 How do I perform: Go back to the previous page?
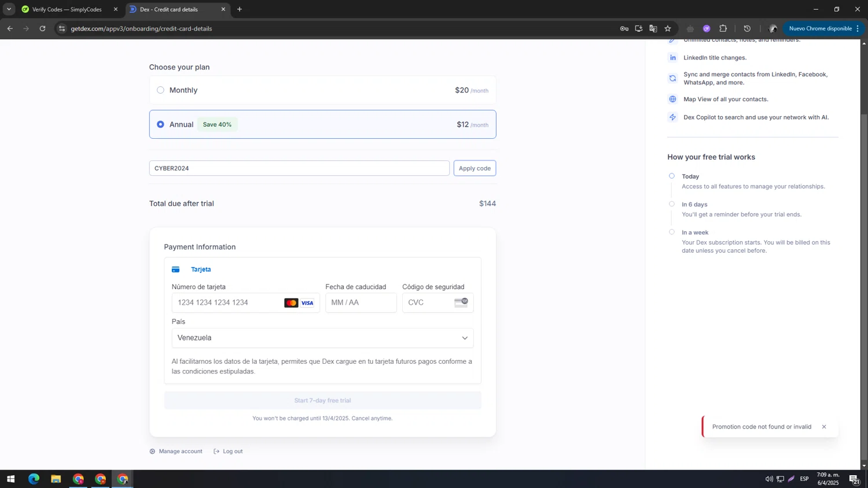[10, 28]
